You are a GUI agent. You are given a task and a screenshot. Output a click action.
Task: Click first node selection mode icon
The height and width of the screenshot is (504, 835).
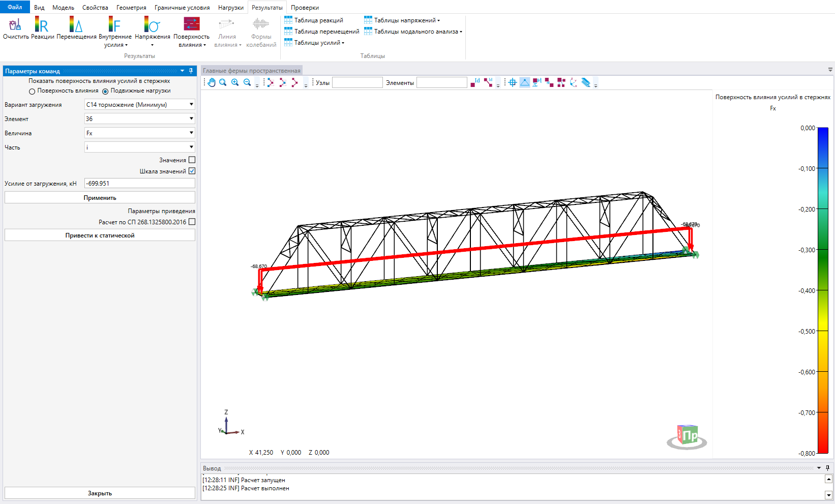[x=270, y=82]
